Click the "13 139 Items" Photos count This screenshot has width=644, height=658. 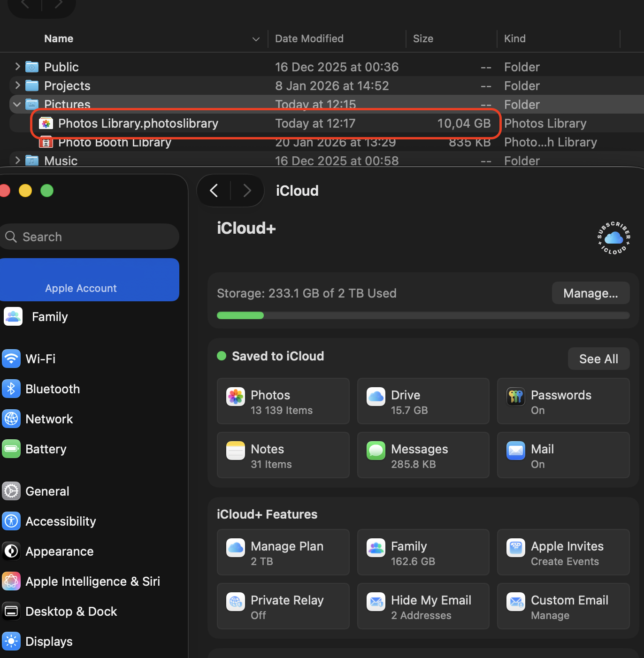pyautogui.click(x=282, y=410)
